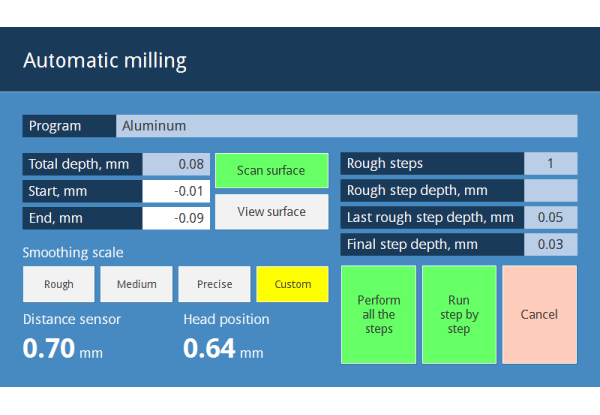The height and width of the screenshot is (415, 600).
Task: Edit the Last rough step depth value
Action: tap(550, 217)
